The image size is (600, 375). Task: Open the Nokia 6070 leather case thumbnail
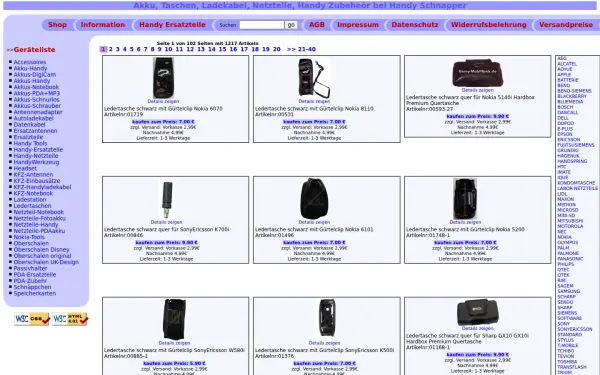point(163,78)
